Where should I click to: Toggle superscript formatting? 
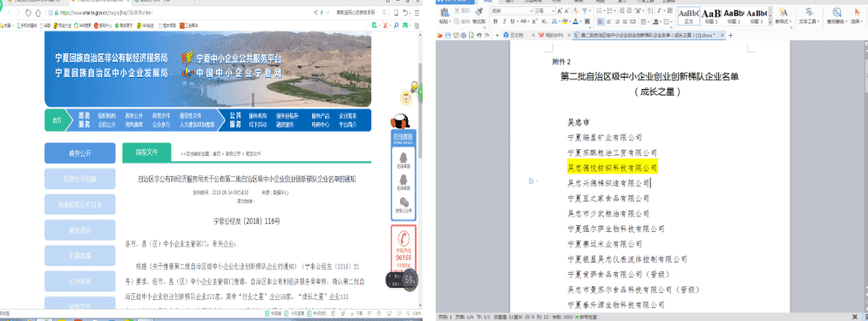pos(534,21)
